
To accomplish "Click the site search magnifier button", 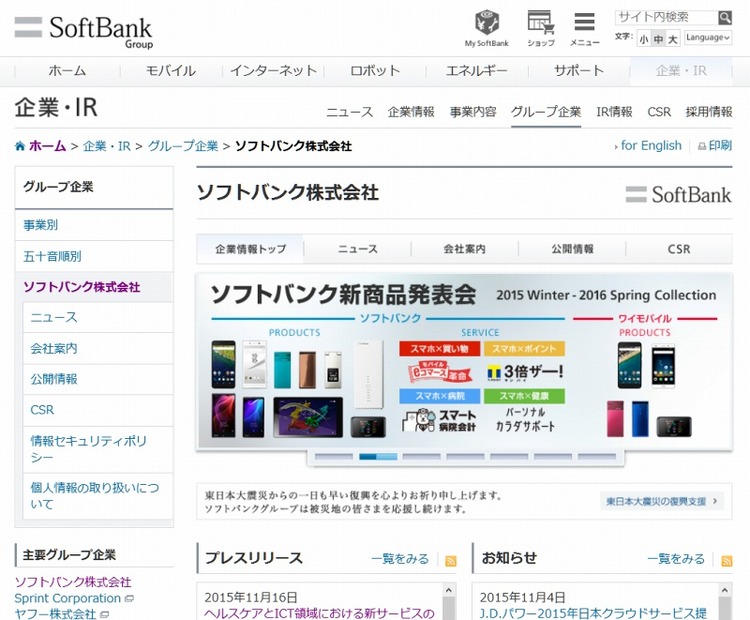I will (x=725, y=18).
